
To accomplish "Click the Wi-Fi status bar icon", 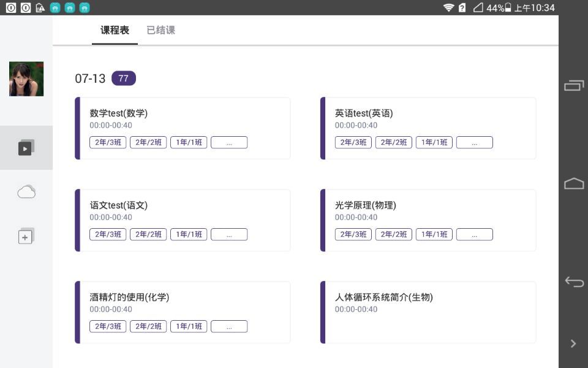I will pos(449,8).
